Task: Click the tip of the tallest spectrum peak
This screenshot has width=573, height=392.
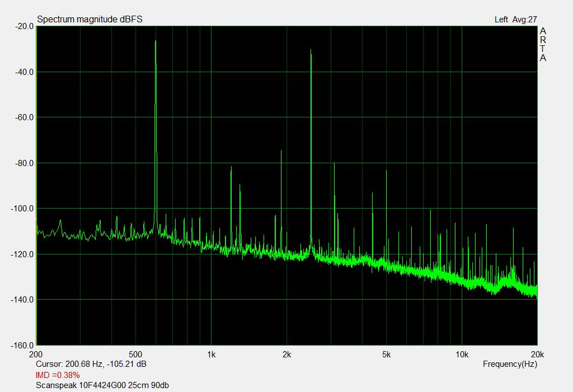Action: click(x=156, y=41)
